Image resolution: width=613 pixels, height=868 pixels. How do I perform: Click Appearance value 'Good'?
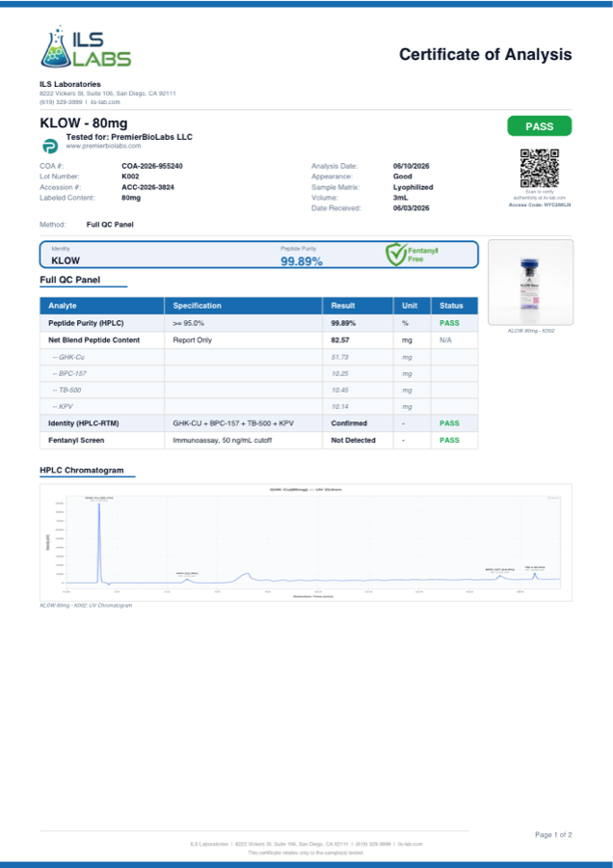pyautogui.click(x=402, y=176)
